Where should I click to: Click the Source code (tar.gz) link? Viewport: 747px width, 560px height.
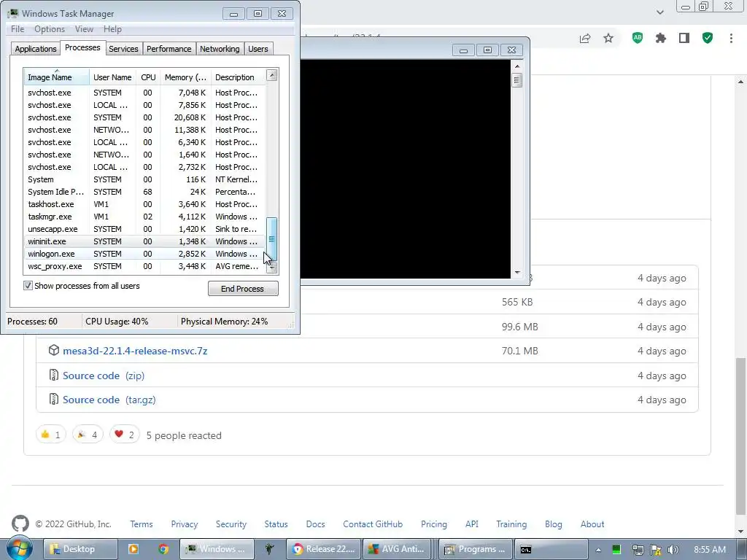[x=109, y=400]
